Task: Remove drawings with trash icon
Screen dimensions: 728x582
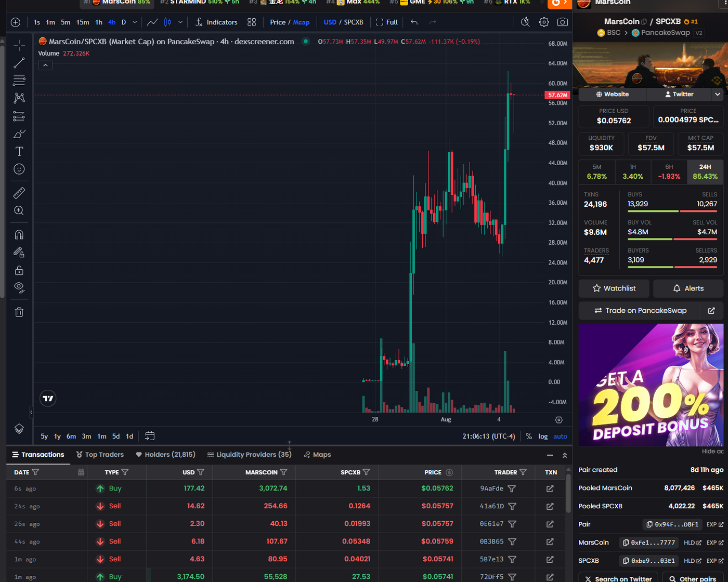Action: tap(19, 312)
